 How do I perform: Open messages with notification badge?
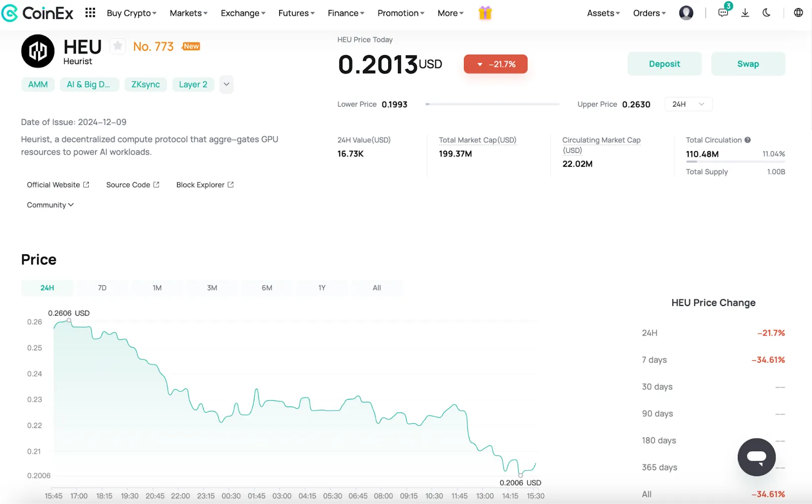coord(724,12)
